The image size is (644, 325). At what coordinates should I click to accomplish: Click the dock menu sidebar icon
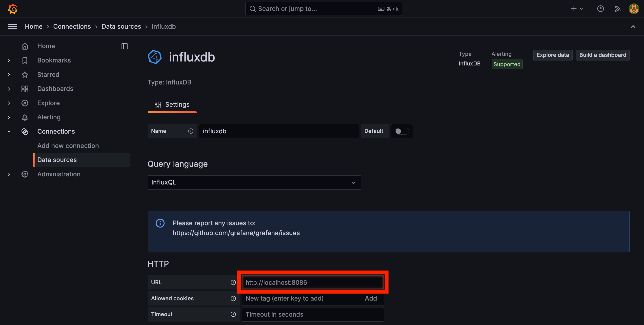[x=124, y=46]
